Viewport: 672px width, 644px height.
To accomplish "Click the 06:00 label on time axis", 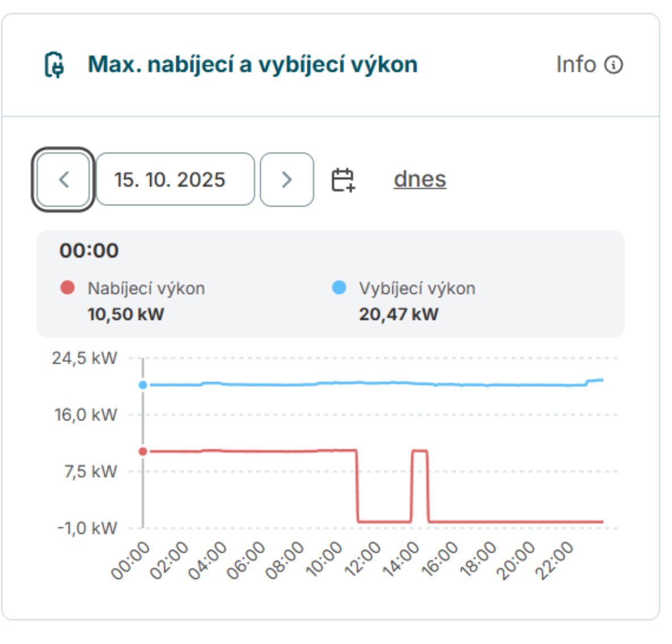I will pos(246,559).
